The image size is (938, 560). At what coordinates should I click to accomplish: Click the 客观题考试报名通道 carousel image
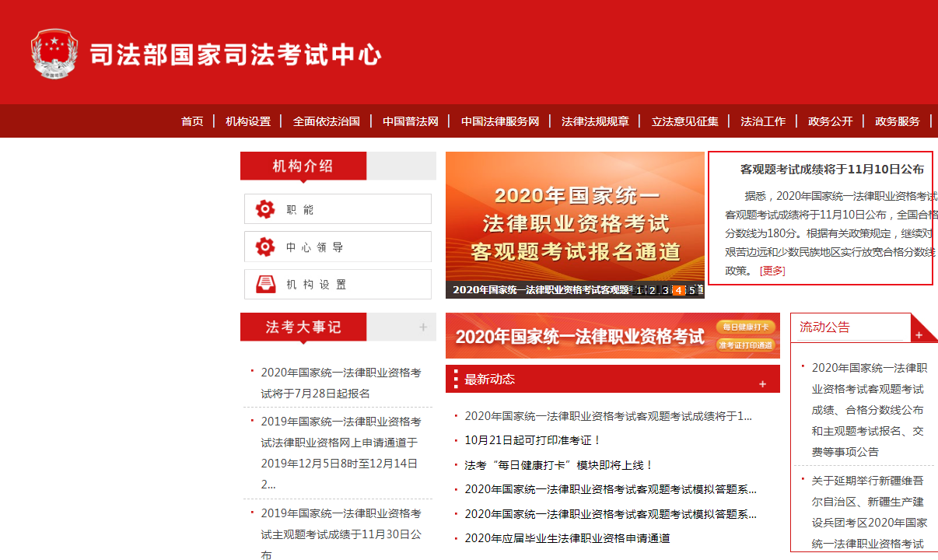(575, 218)
